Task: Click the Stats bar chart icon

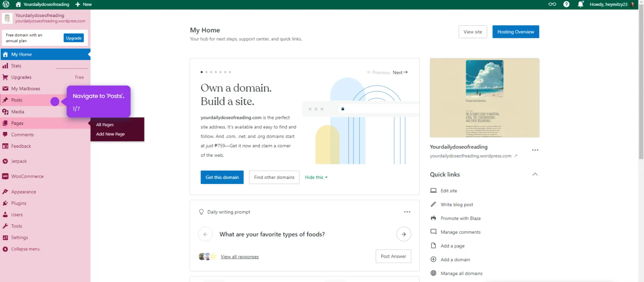Action: 5,66
